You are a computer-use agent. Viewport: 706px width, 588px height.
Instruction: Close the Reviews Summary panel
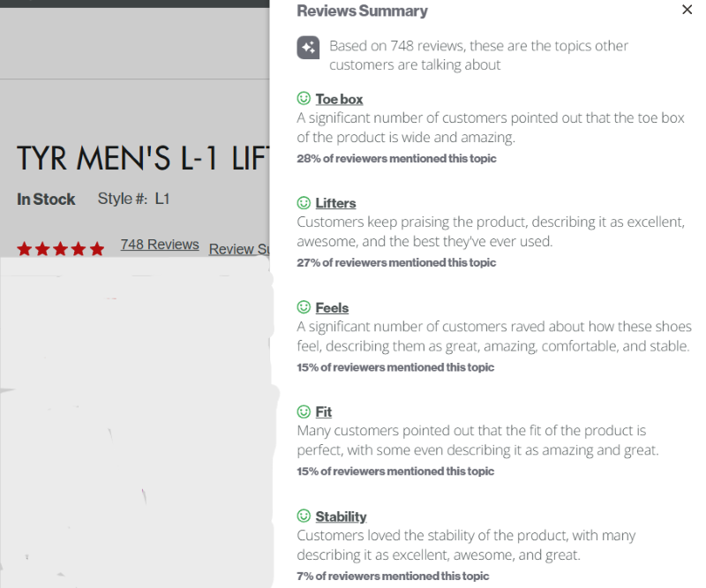pyautogui.click(x=687, y=10)
